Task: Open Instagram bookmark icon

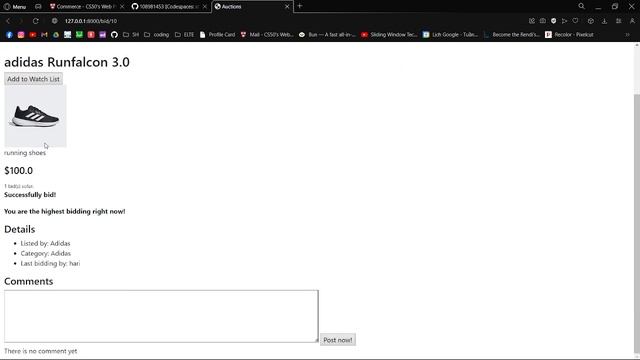Action: (21, 35)
